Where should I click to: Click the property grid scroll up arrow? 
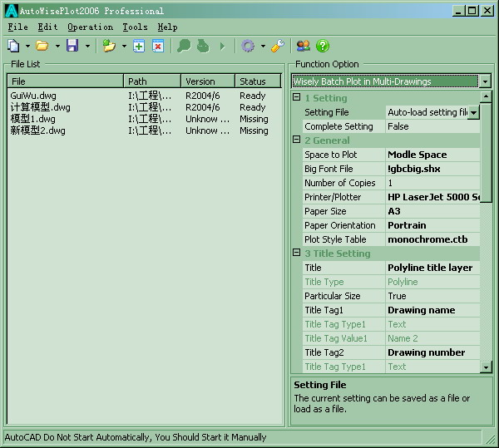486,96
